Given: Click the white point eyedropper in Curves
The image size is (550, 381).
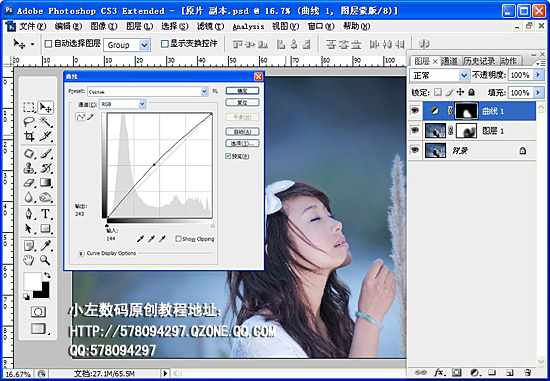Looking at the screenshot, I should point(162,239).
